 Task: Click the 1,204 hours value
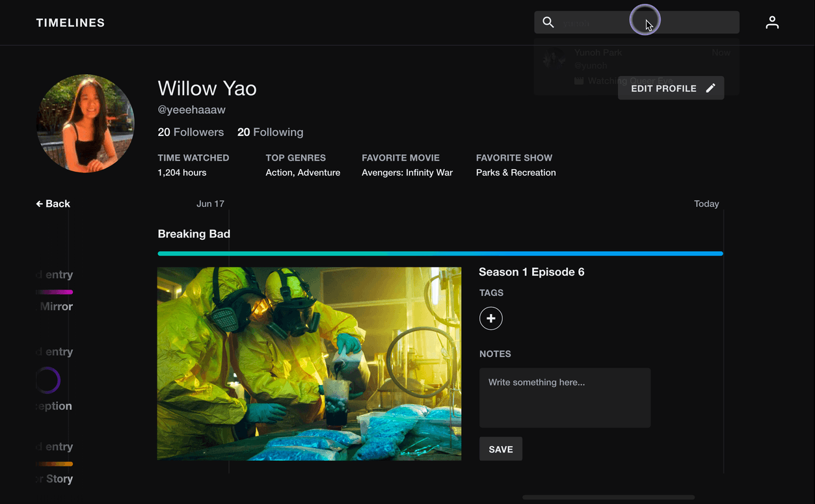pos(182,172)
